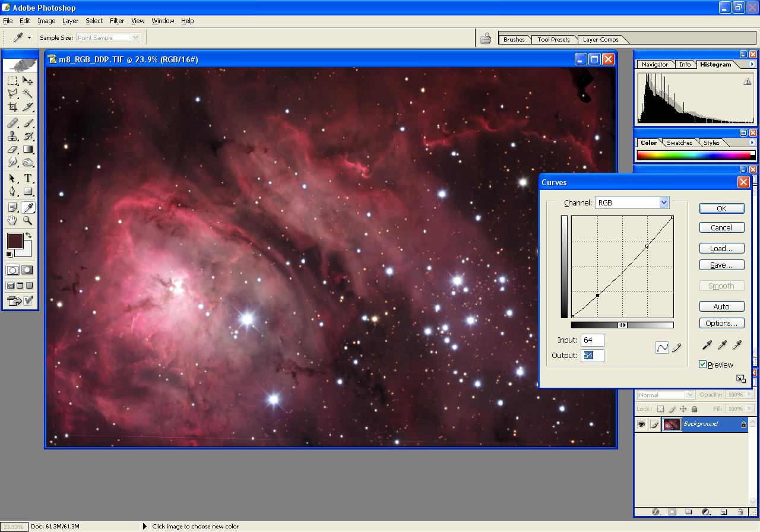
Task: Select the Magic Wand tool
Action: (28, 94)
